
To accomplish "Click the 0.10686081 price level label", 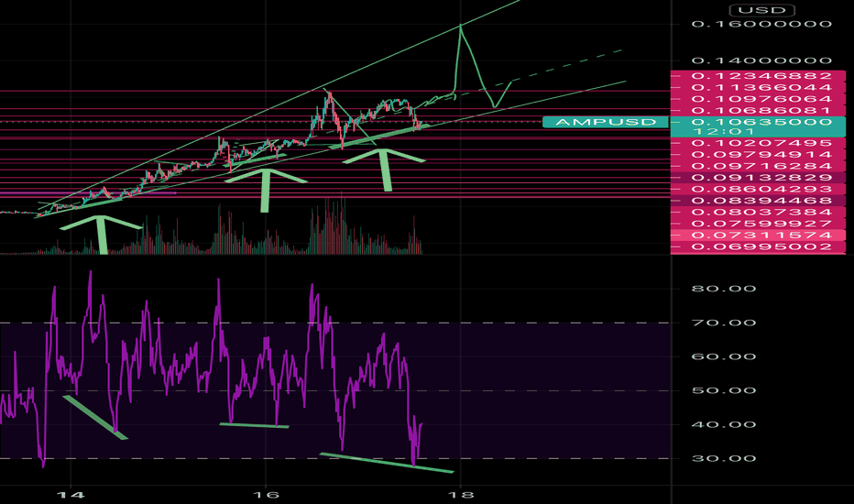I will pyautogui.click(x=758, y=110).
